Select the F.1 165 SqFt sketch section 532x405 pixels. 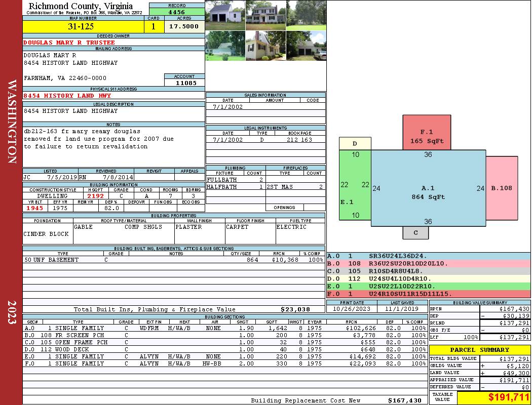point(427,133)
